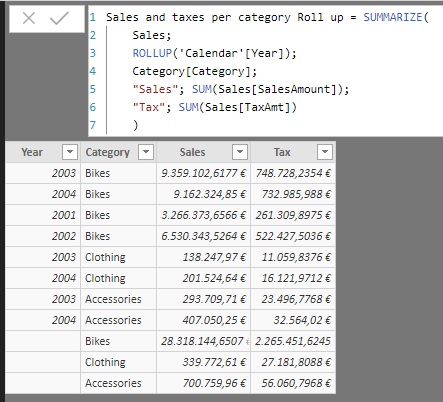Select the 32.564,02 € tax cell
This screenshot has height=402, width=443.
tap(293, 320)
